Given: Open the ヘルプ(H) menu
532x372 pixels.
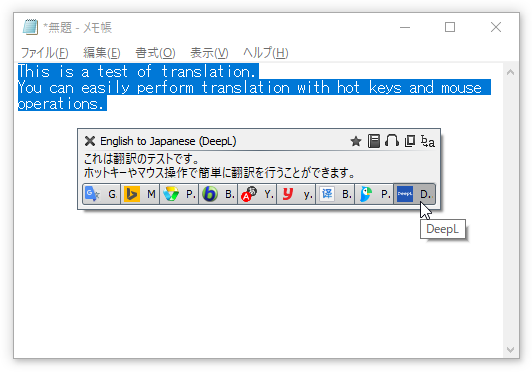Looking at the screenshot, I should (x=266, y=53).
